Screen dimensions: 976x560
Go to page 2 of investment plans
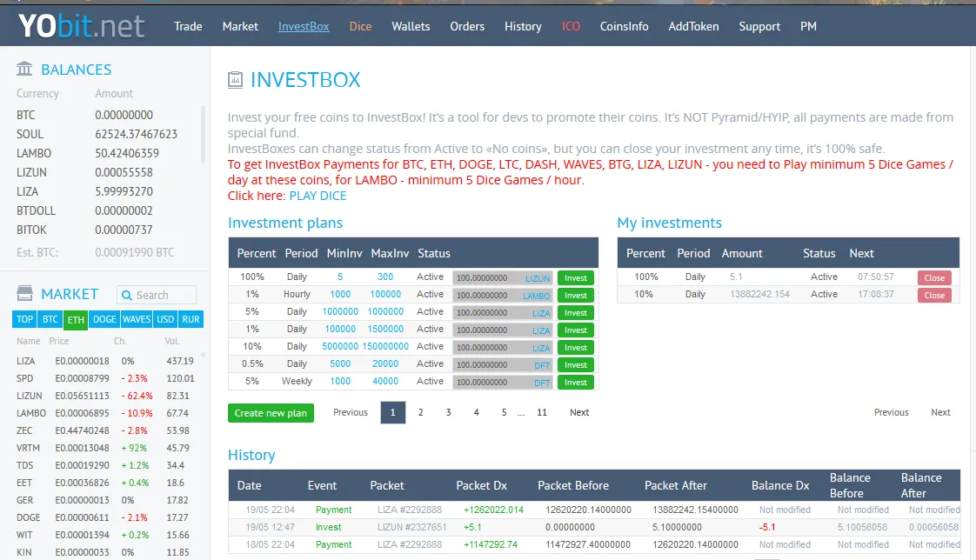tap(421, 412)
